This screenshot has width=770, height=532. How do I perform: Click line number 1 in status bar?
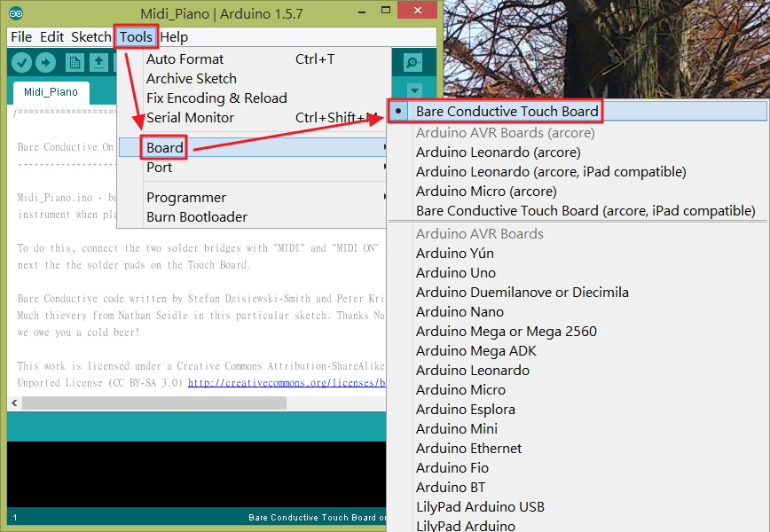tap(15, 517)
